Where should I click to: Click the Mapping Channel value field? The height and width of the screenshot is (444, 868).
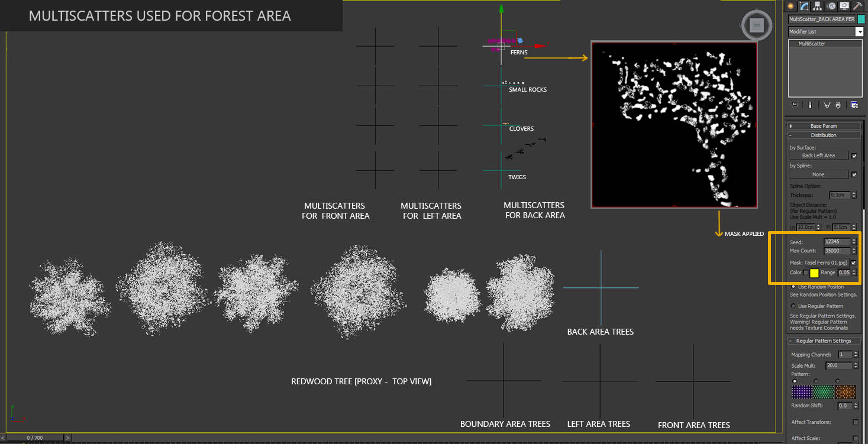pos(845,355)
